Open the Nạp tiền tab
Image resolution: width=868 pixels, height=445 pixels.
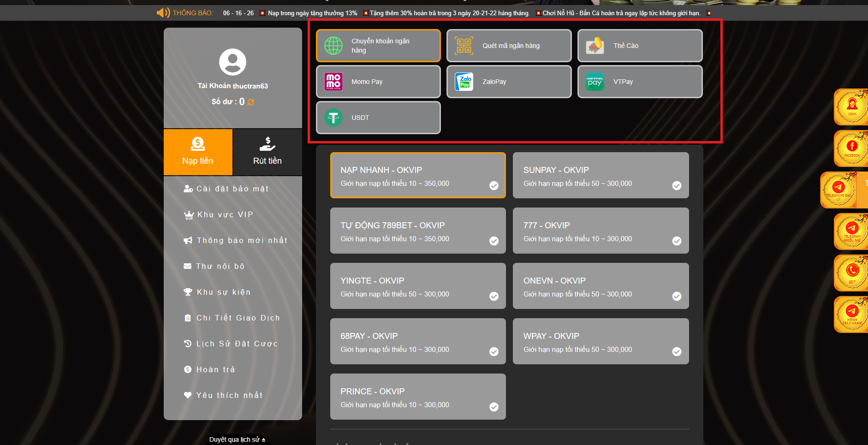pyautogui.click(x=198, y=152)
